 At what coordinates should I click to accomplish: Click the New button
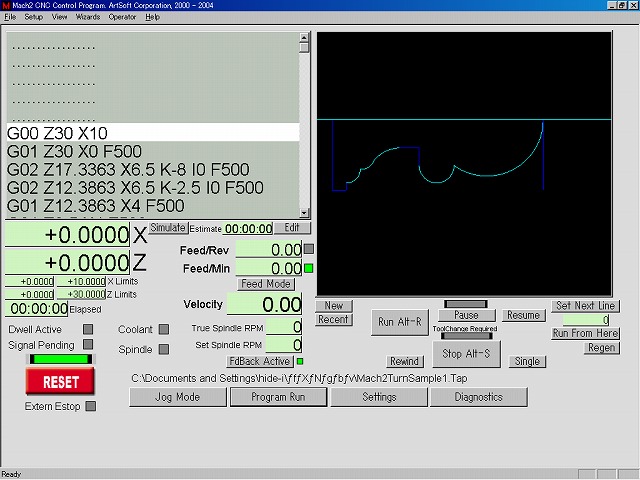click(333, 306)
